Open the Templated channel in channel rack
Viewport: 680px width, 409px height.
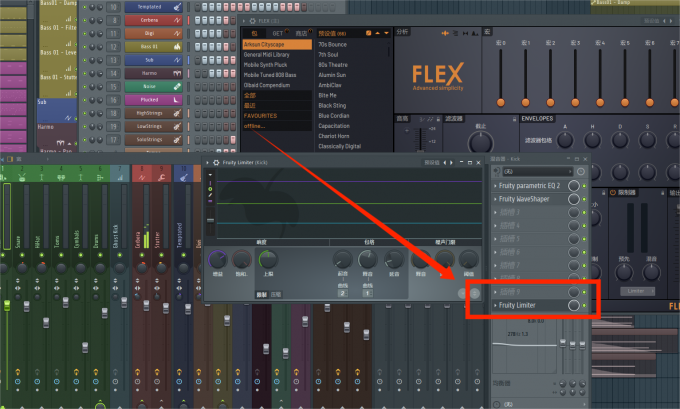[x=154, y=7]
